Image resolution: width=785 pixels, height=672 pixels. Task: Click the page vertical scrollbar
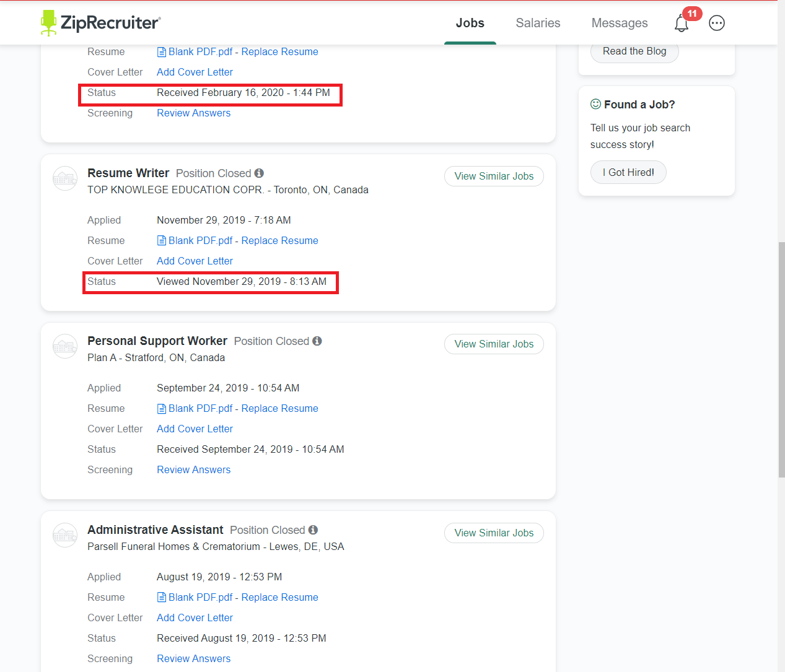pos(781,359)
